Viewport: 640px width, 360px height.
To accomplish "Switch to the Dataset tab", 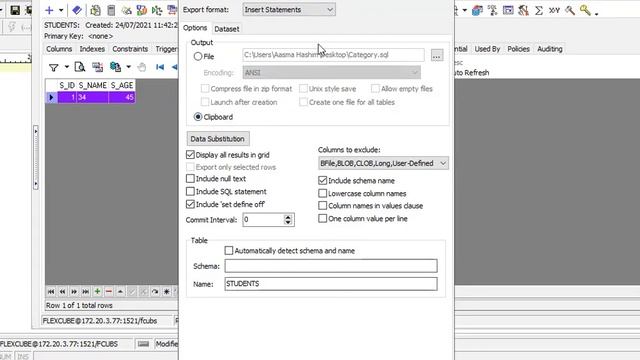I will coord(227,29).
